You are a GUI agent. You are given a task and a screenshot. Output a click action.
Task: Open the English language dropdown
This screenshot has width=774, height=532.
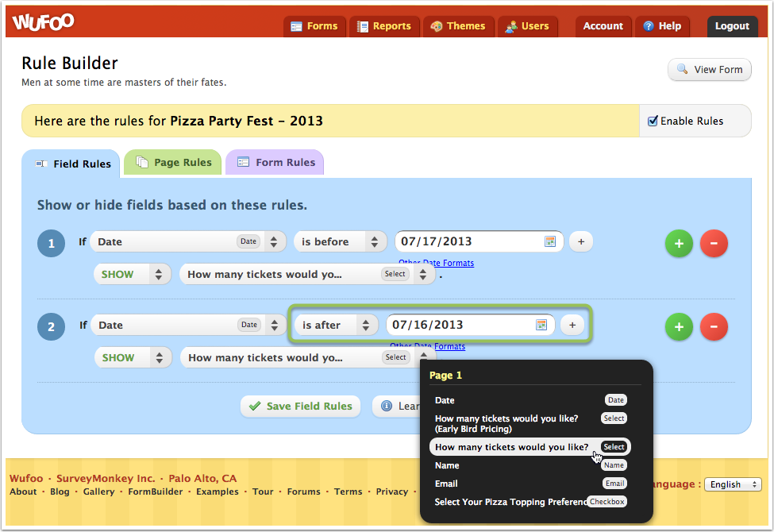pos(733,484)
